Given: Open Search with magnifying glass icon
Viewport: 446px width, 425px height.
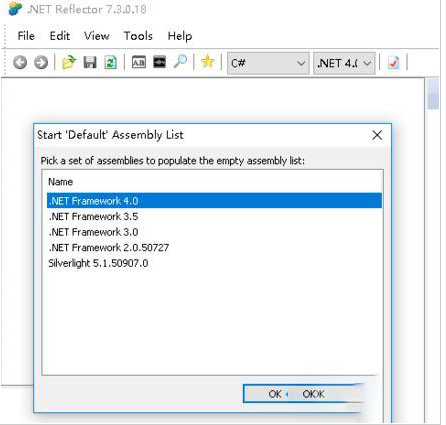Looking at the screenshot, I should 180,62.
